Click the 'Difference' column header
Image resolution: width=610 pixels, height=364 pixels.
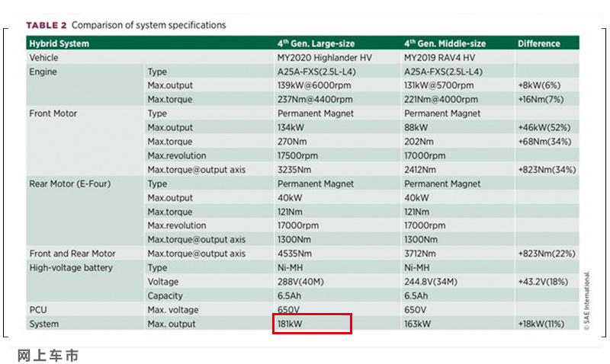point(539,43)
